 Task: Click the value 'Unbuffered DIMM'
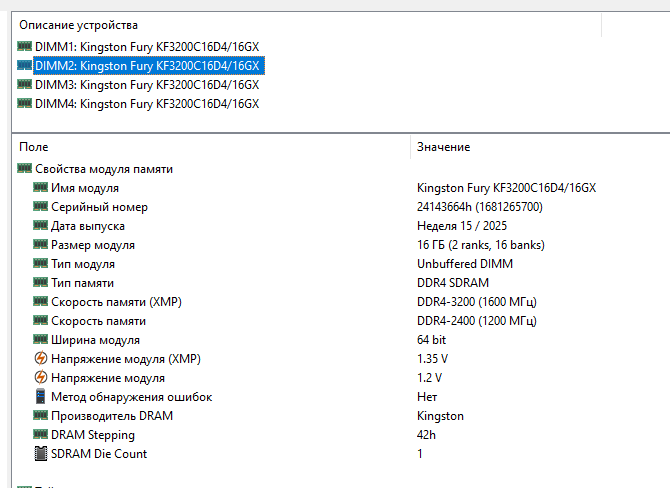[465, 264]
